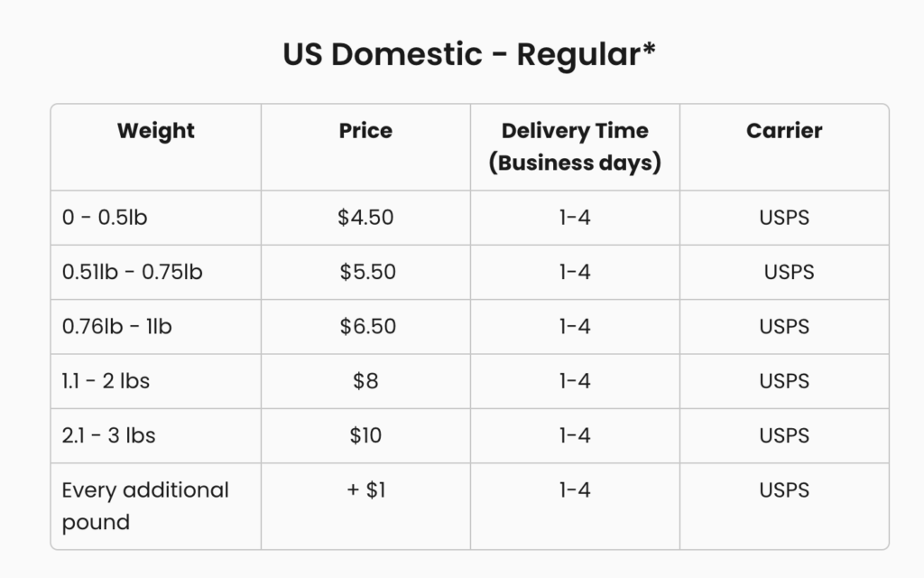
Task: Click the $8 price cell
Action: point(365,381)
